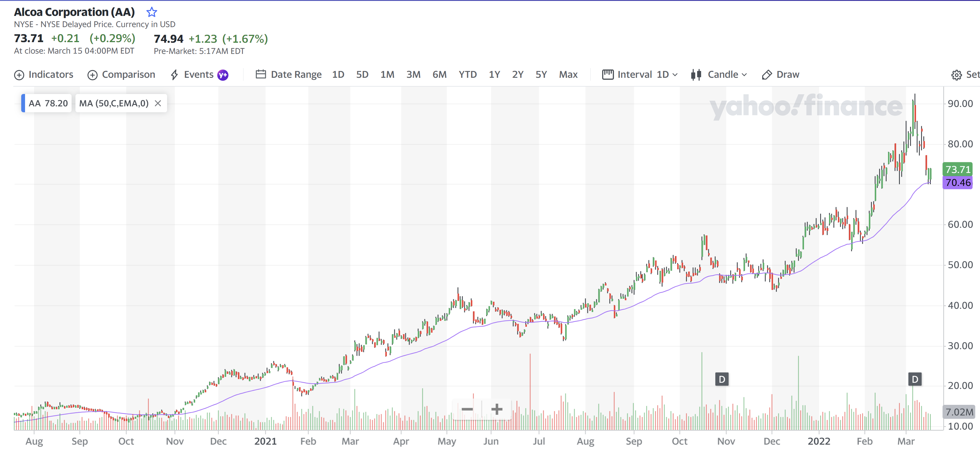Select the 1D date range
The width and height of the screenshot is (980, 457).
coord(338,75)
